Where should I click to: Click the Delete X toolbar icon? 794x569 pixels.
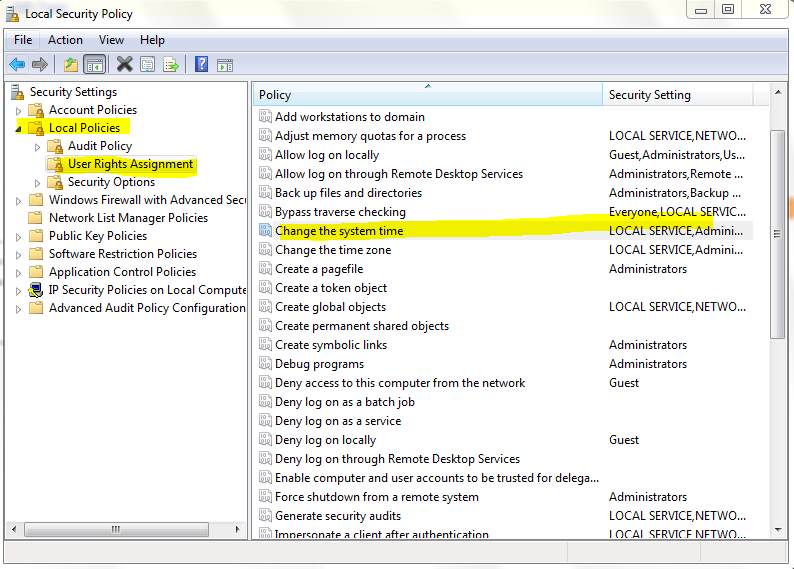point(125,64)
